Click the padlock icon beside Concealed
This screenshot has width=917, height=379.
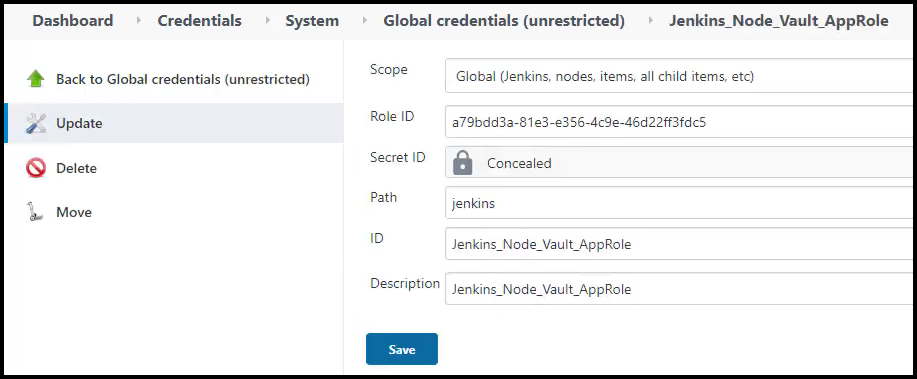[x=463, y=163]
